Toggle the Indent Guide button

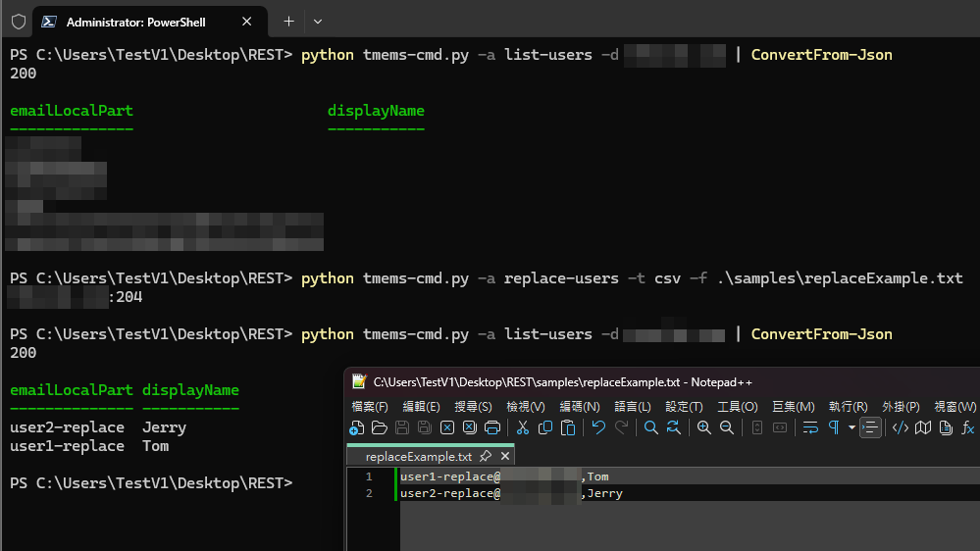[870, 427]
